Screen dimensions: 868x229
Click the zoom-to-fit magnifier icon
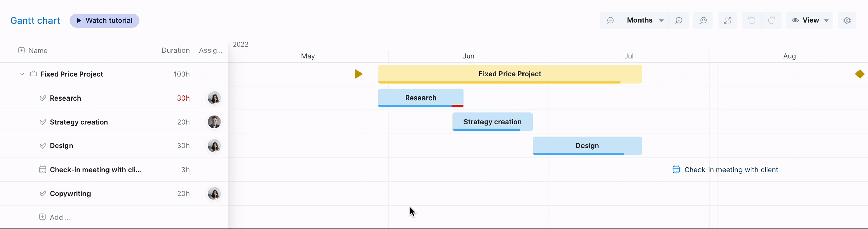(x=703, y=20)
